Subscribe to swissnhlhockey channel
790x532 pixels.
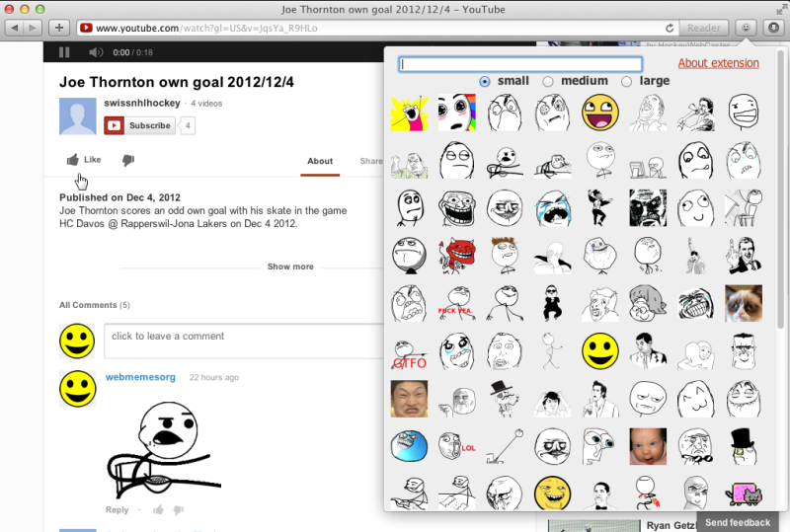[140, 125]
